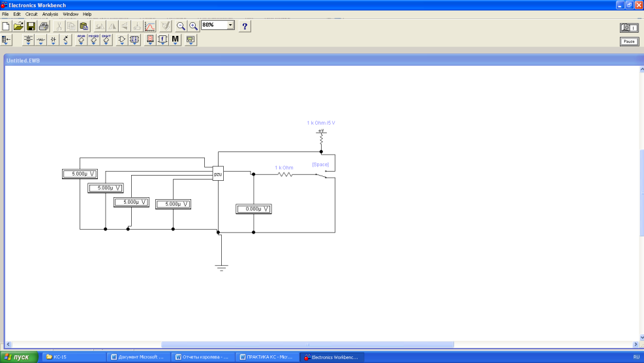Click the Windows Start button
This screenshot has width=644, height=363.
point(18,357)
